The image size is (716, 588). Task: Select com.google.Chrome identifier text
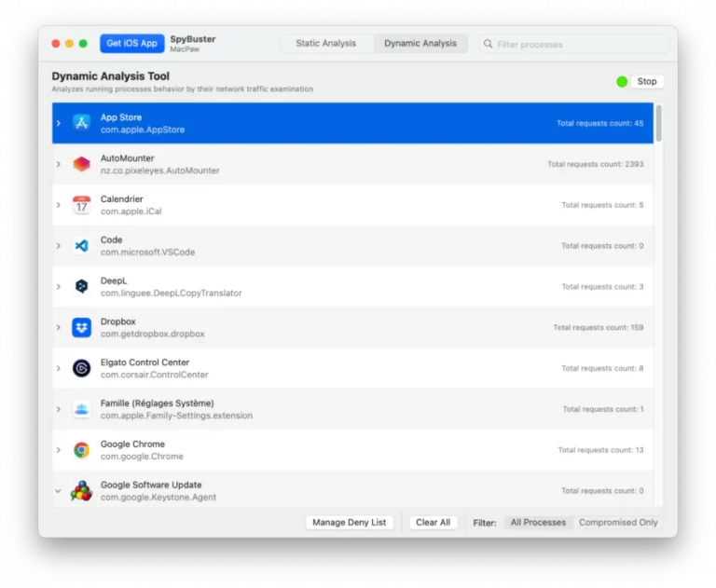point(142,457)
